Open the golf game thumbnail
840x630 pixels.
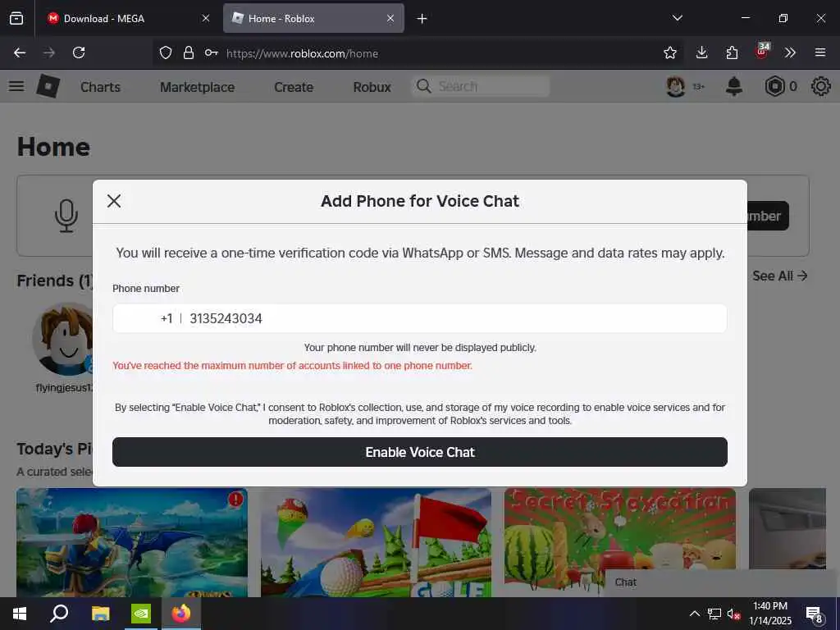(376, 542)
